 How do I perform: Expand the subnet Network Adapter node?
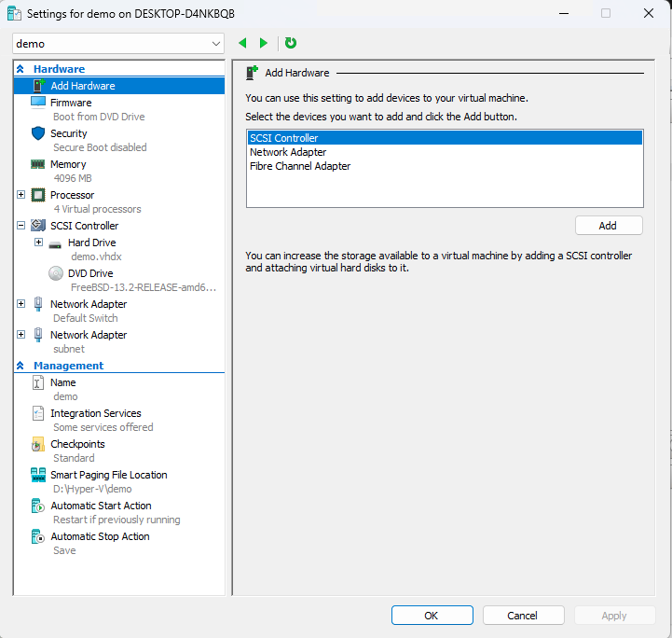tap(21, 335)
